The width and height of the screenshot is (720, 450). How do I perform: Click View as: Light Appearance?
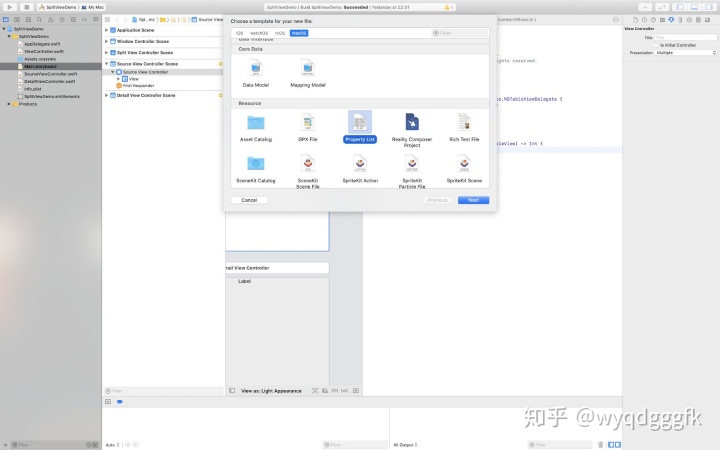[271, 391]
